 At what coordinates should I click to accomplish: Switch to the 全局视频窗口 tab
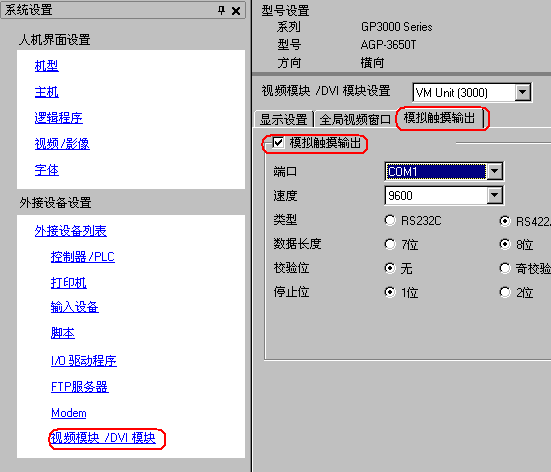pos(355,119)
